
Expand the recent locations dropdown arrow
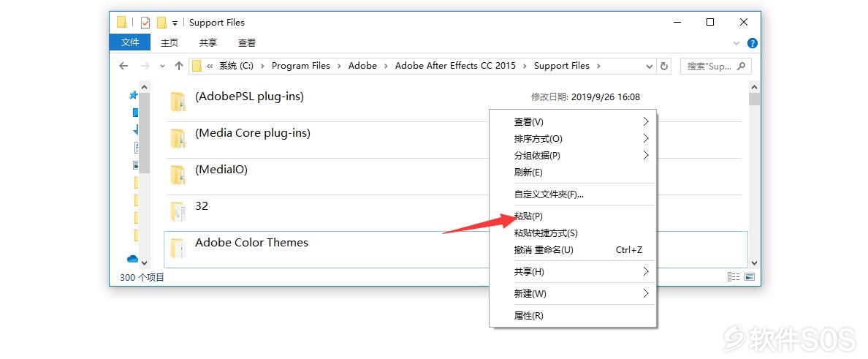(162, 66)
